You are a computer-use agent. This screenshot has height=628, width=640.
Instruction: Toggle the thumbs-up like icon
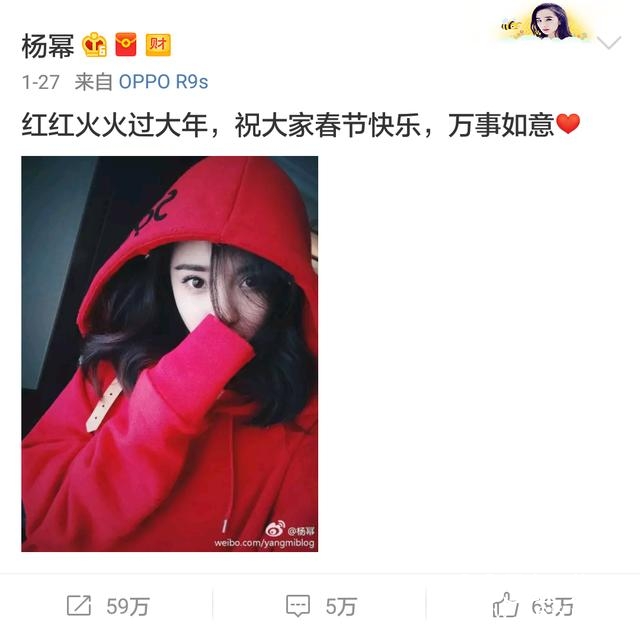point(505,605)
